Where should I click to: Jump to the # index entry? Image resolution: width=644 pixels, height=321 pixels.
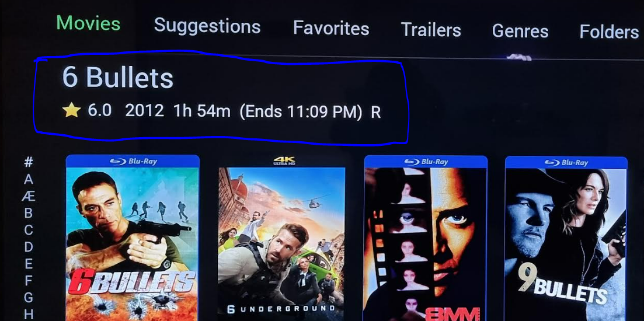pos(29,162)
